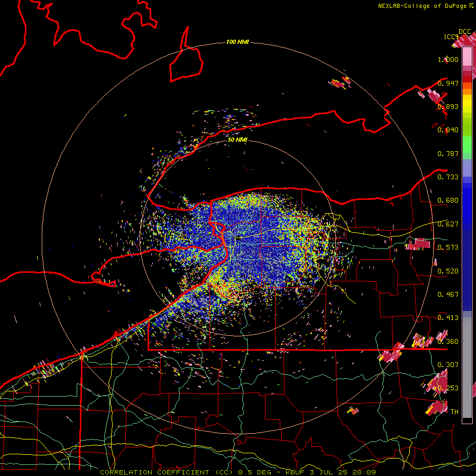Click the (CC) legend heading
476x476 pixels.
[451, 37]
